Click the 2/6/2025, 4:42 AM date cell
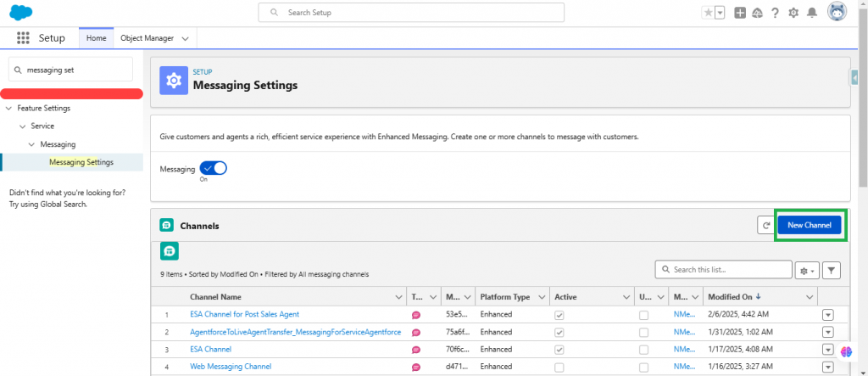This screenshot has width=868, height=376. (739, 314)
